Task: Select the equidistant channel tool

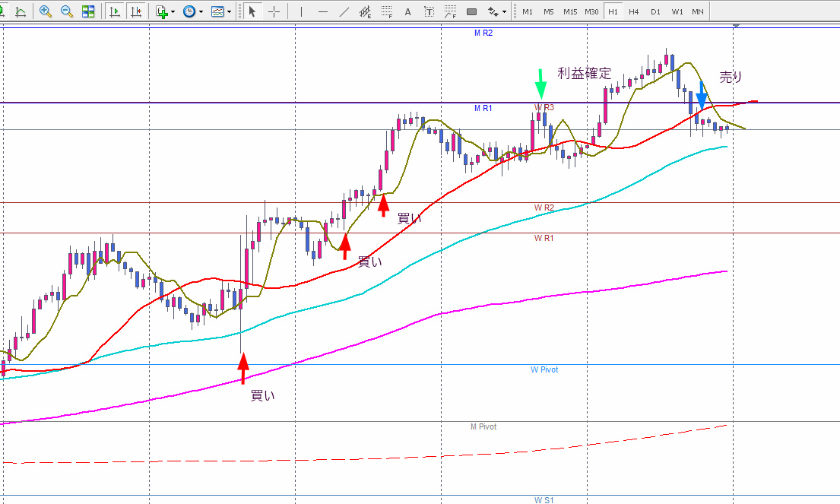Action: pos(366,11)
